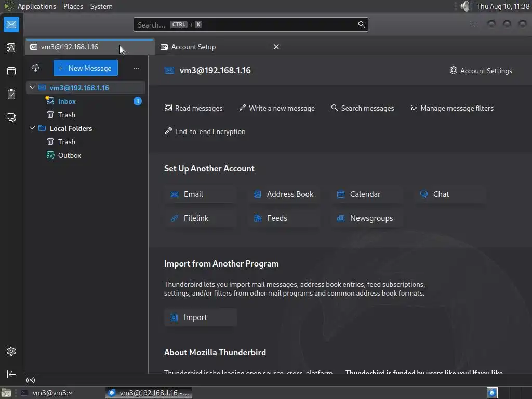Open the Mail space in the sidebar
Image resolution: width=532 pixels, height=399 pixels.
tap(11, 24)
